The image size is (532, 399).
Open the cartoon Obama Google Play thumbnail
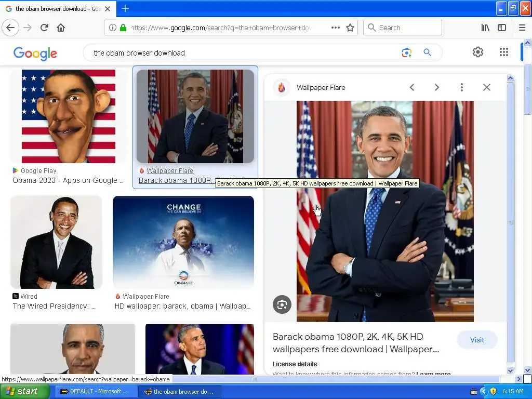tap(69, 116)
